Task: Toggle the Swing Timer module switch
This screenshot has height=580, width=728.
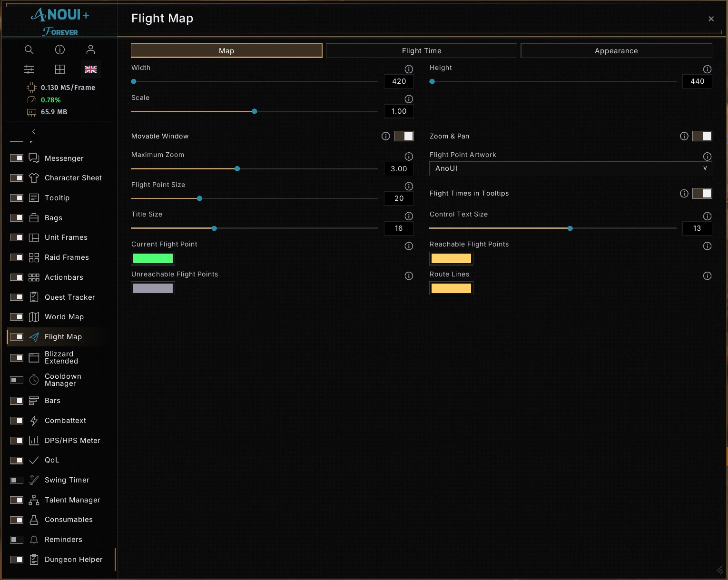Action: (x=17, y=480)
